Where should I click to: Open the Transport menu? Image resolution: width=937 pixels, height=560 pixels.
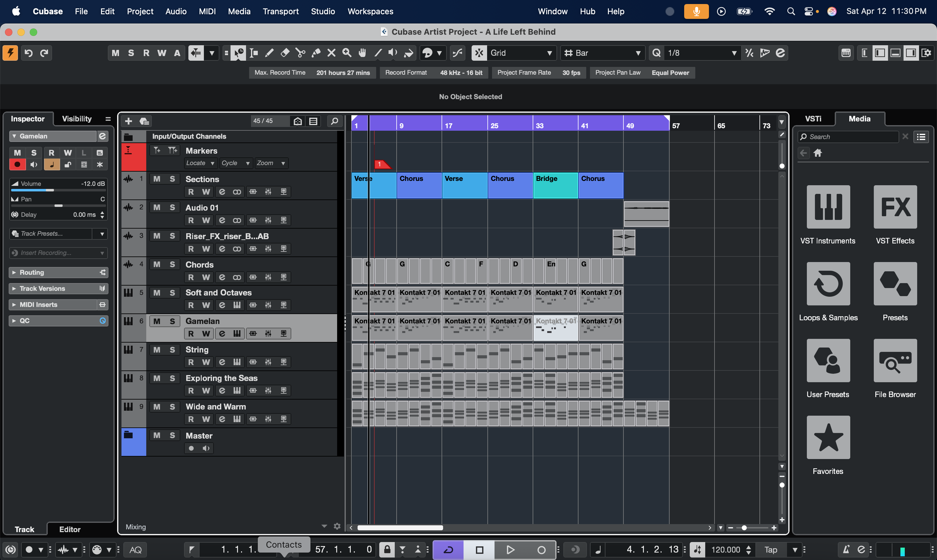click(x=280, y=11)
